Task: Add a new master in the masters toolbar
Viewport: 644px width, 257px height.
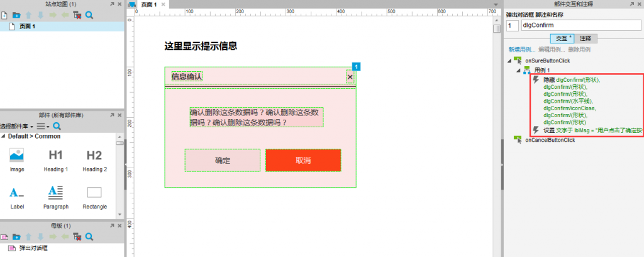Action: 4,237
